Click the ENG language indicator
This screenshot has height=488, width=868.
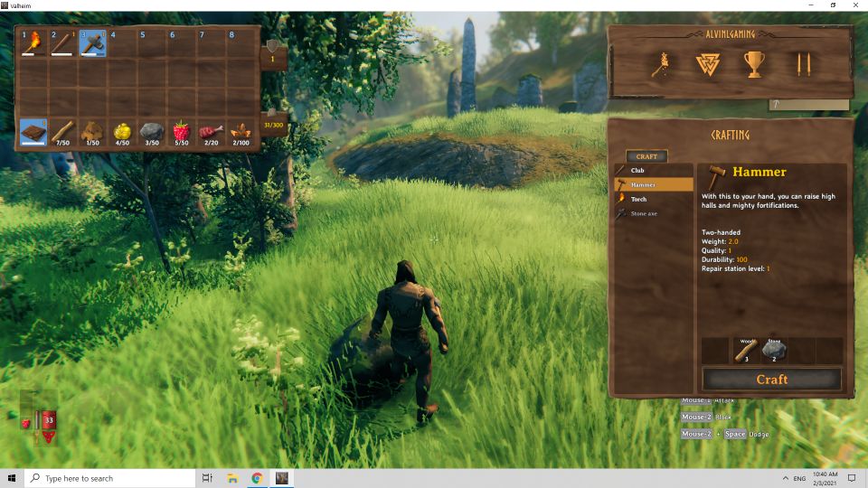tap(799, 479)
